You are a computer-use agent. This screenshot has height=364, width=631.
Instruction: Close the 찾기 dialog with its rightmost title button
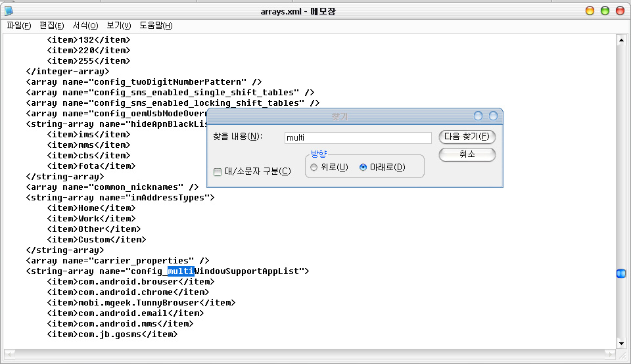coord(493,116)
